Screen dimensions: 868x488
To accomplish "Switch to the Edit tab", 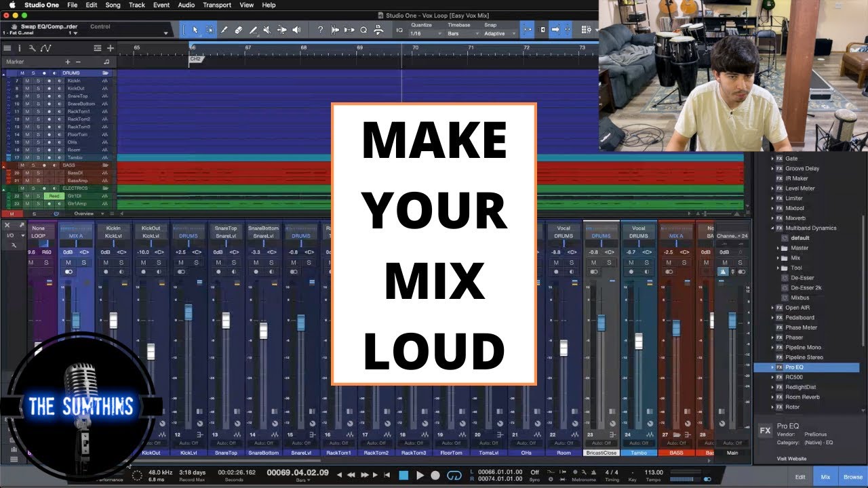I will pyautogui.click(x=800, y=477).
